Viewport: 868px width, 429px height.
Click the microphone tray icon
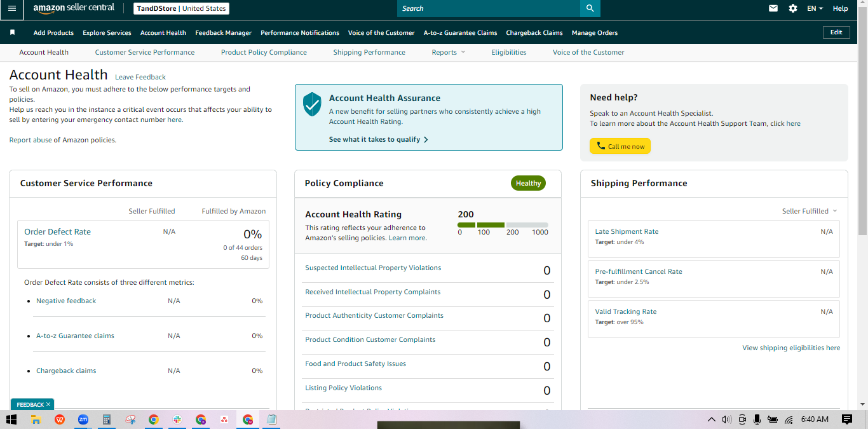click(x=757, y=419)
